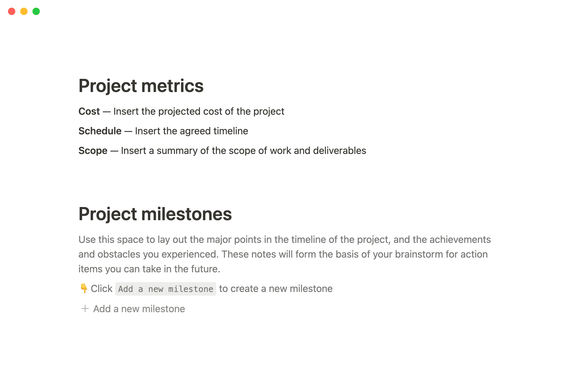Select the "Project metrics" heading
Image resolution: width=588 pixels, height=368 pixels.
point(141,86)
